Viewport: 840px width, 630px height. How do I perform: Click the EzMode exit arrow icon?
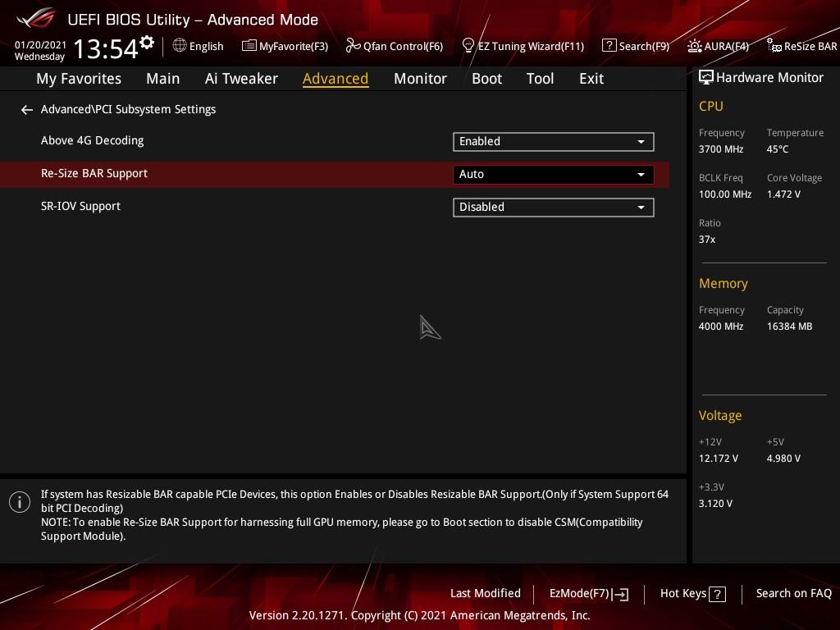(620, 594)
